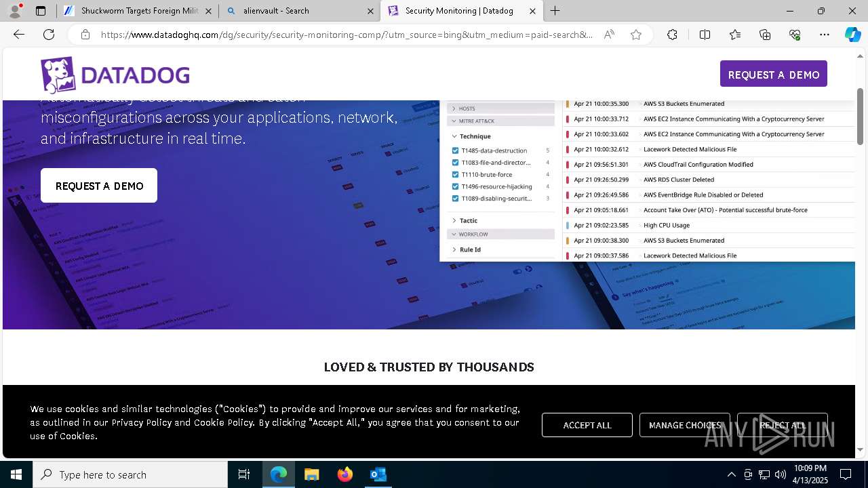View site information lock icon
The height and width of the screenshot is (488, 868).
[x=85, y=35]
